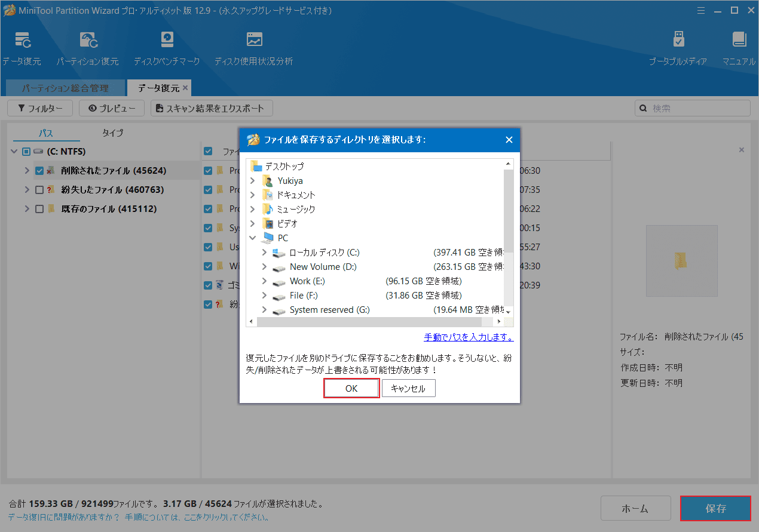Click スキャン結果をエクスポート
This screenshot has width=759, height=532.
(x=212, y=108)
